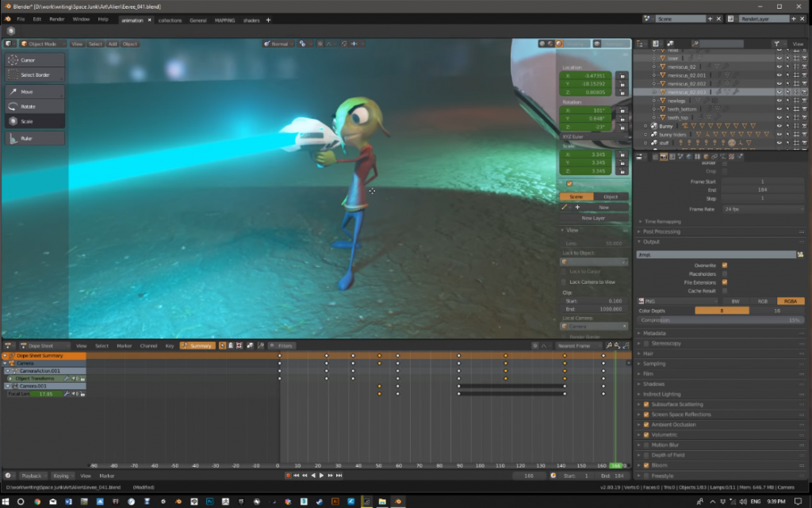
Task: Click the Show Hidden ghost icon in dope sheet
Action: [x=231, y=346]
